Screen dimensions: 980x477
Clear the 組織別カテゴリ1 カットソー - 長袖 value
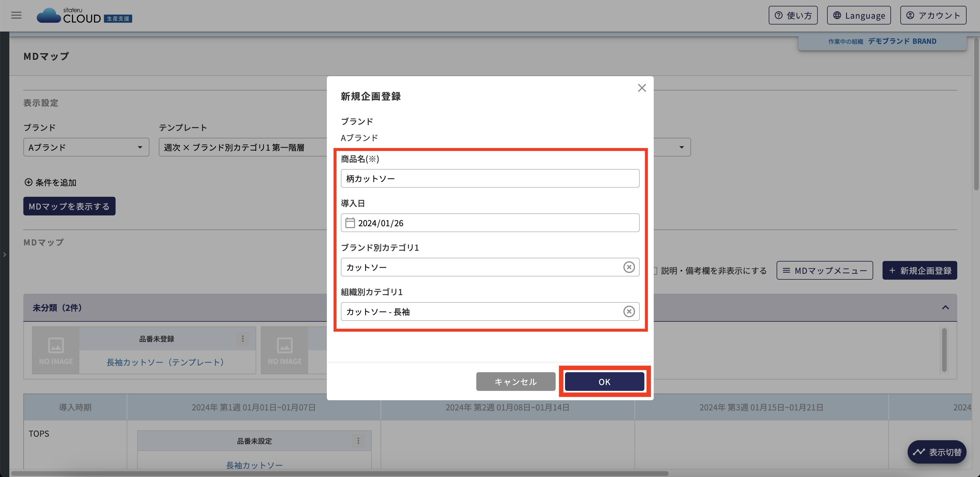coord(629,311)
